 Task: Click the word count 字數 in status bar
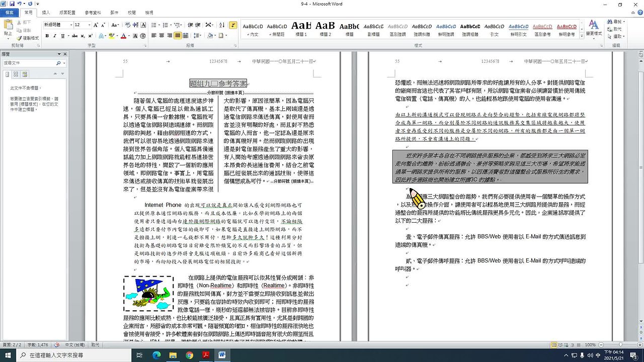pyautogui.click(x=38, y=345)
